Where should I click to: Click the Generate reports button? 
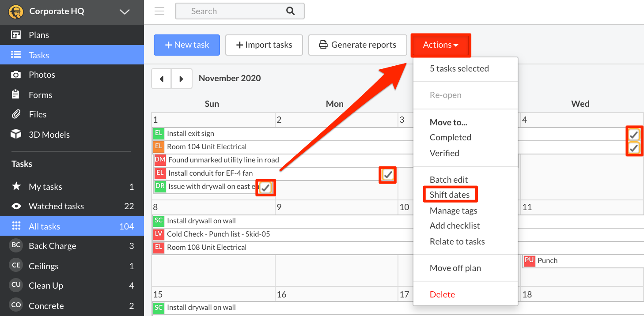(357, 45)
